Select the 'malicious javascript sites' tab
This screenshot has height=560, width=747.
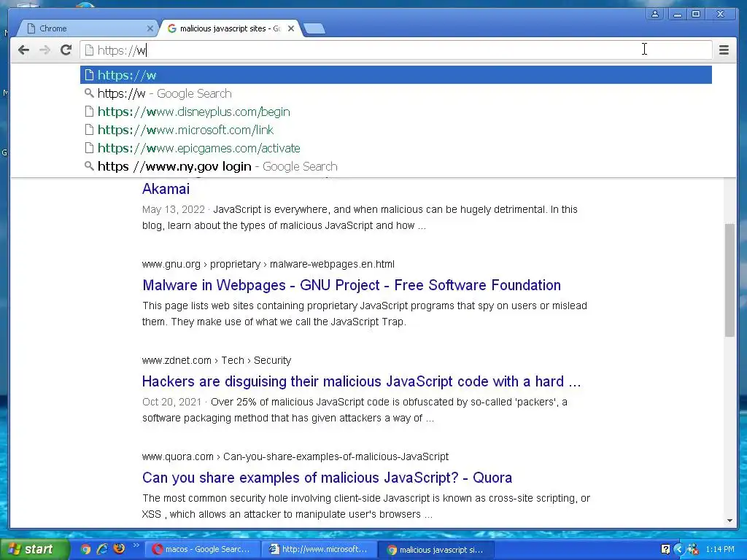tap(228, 28)
